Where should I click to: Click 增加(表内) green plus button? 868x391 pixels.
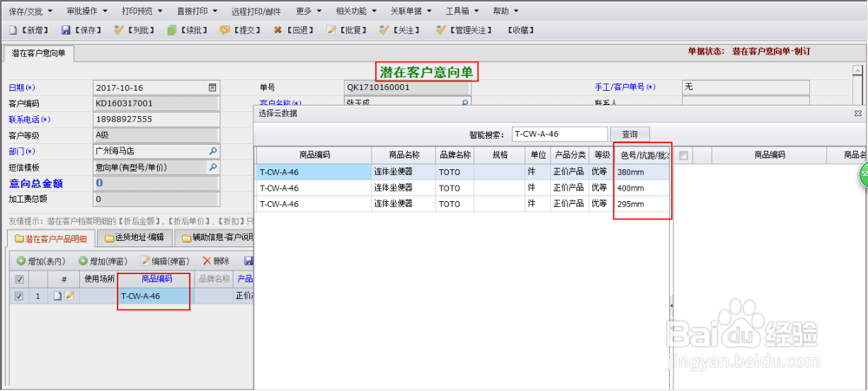pyautogui.click(x=41, y=260)
